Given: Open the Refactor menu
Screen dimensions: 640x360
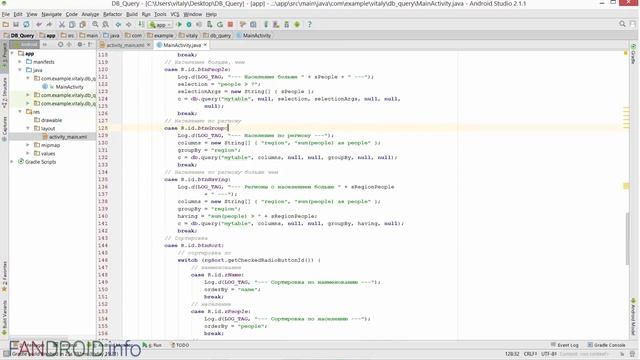Looking at the screenshot, I should click(112, 14).
